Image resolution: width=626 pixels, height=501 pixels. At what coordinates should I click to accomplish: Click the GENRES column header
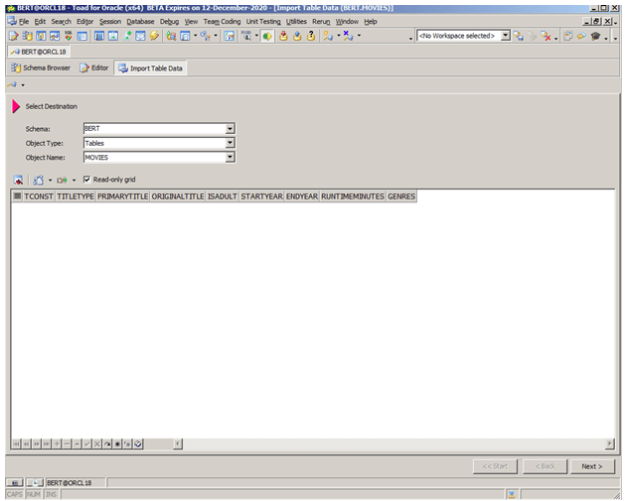coord(401,196)
